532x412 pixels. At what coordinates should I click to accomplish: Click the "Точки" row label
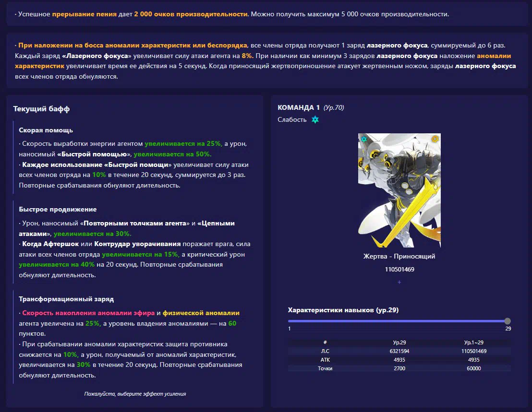pyautogui.click(x=325, y=368)
